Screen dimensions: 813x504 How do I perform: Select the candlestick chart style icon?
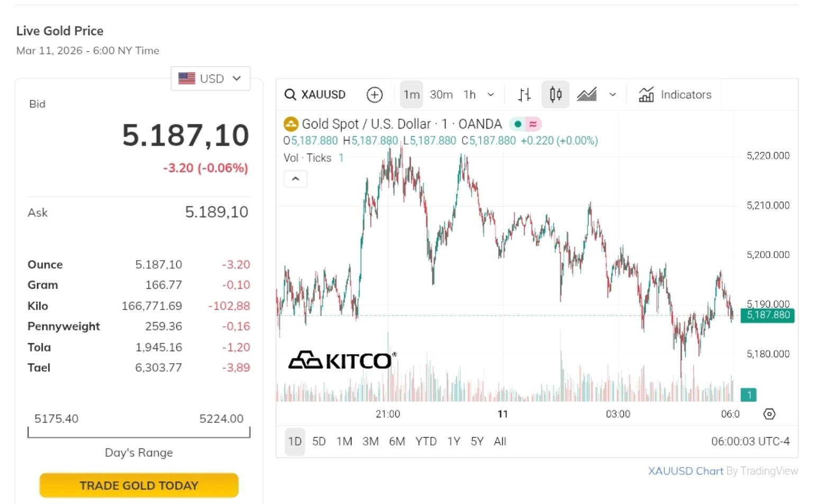555,95
